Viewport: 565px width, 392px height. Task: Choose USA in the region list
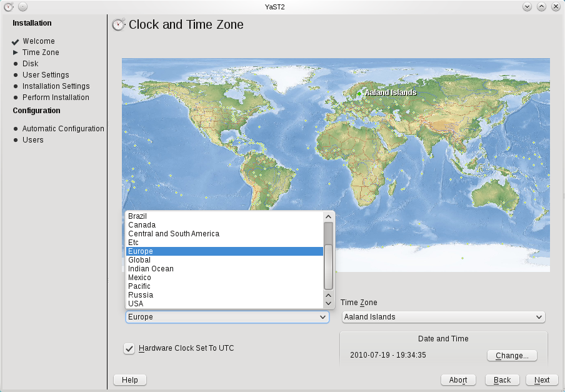(136, 304)
